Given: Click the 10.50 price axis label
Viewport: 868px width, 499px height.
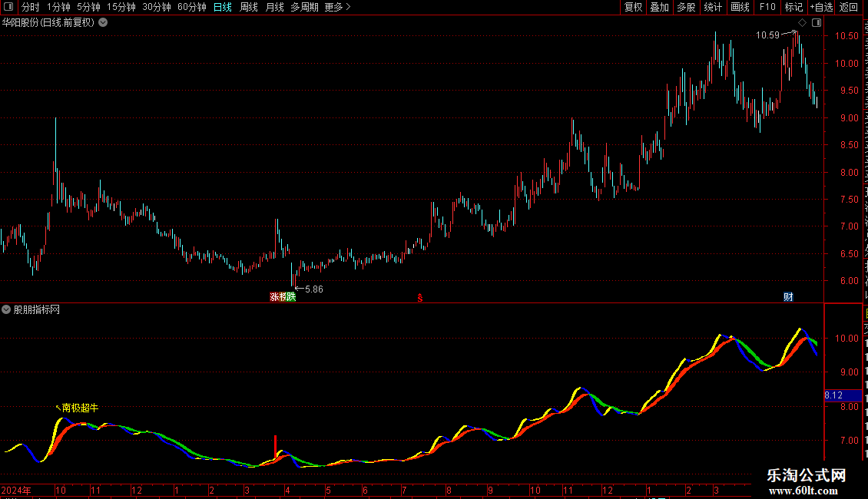Looking at the screenshot, I should point(846,36).
